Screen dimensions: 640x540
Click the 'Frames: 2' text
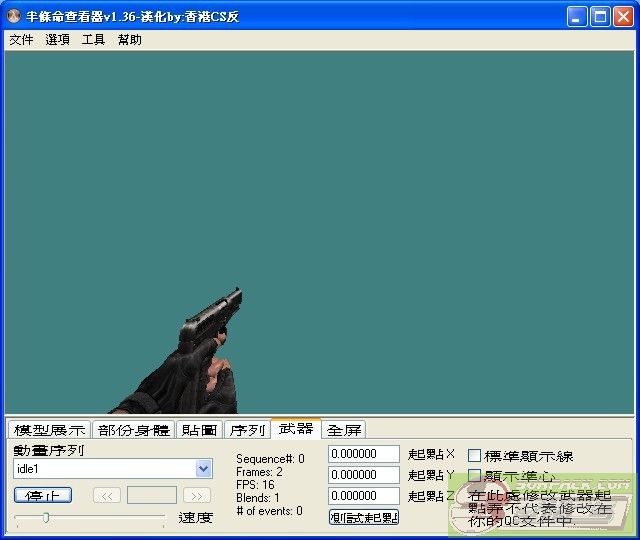[x=259, y=472]
